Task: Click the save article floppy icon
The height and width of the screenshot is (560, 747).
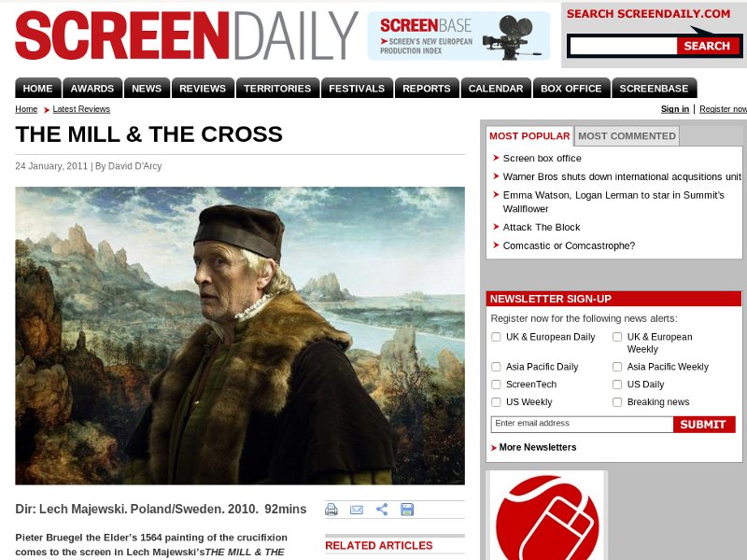Action: click(x=407, y=510)
